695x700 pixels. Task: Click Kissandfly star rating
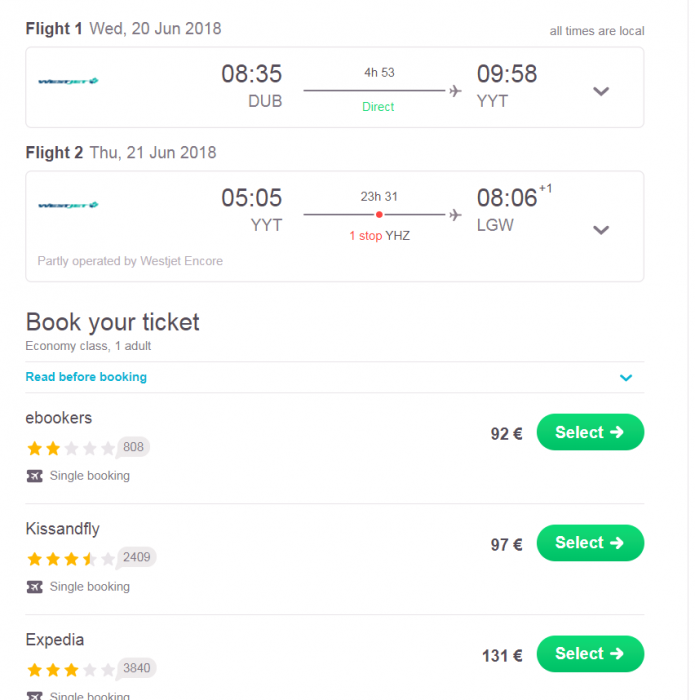(x=71, y=559)
